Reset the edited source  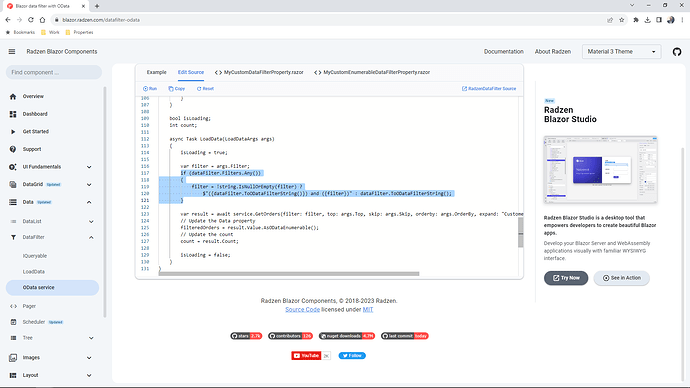tap(205, 88)
